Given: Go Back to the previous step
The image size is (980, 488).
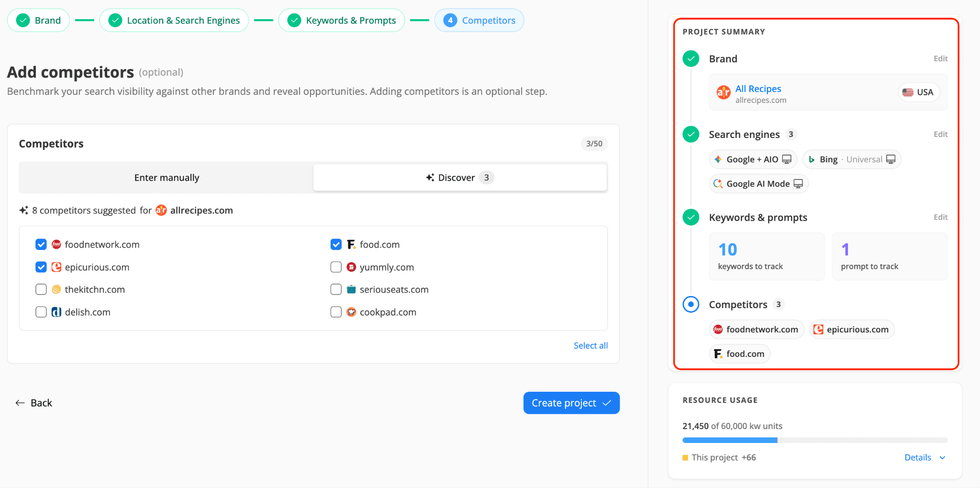Looking at the screenshot, I should 33,403.
